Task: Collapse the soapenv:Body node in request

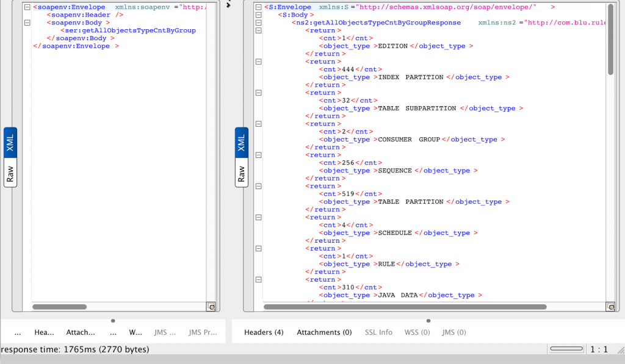Action: coord(27,23)
